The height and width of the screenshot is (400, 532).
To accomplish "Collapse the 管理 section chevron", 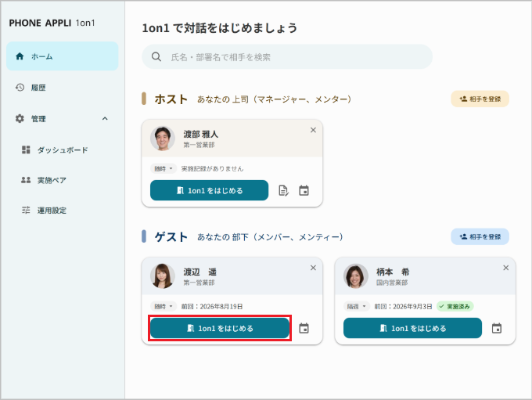I will (105, 118).
